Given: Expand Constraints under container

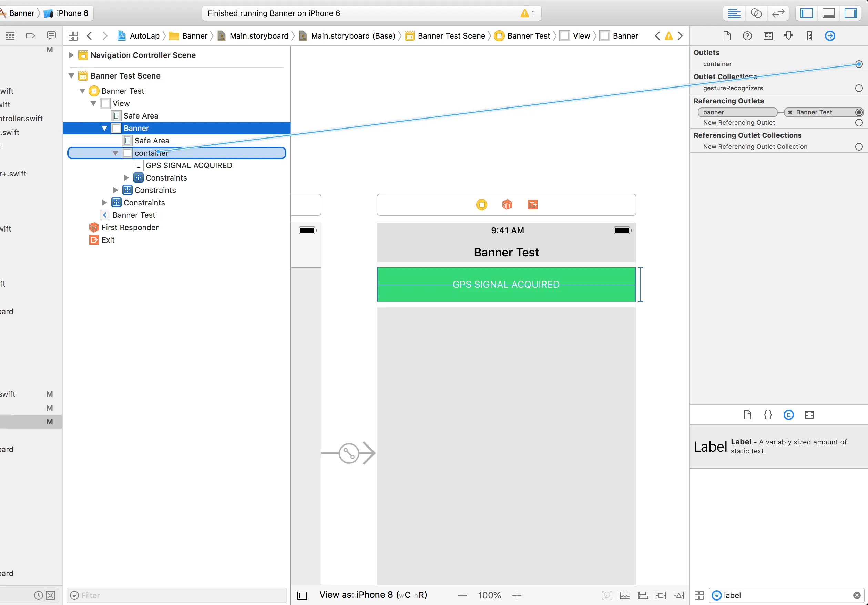Looking at the screenshot, I should point(127,178).
